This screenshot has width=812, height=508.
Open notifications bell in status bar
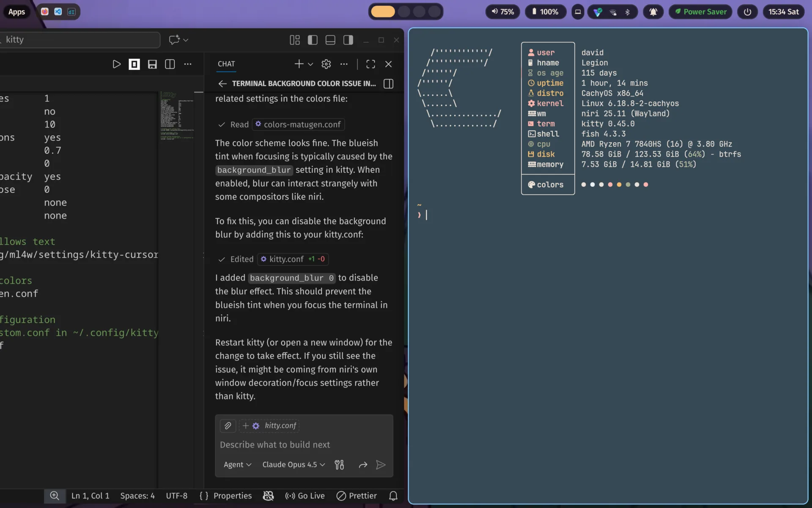click(x=393, y=496)
